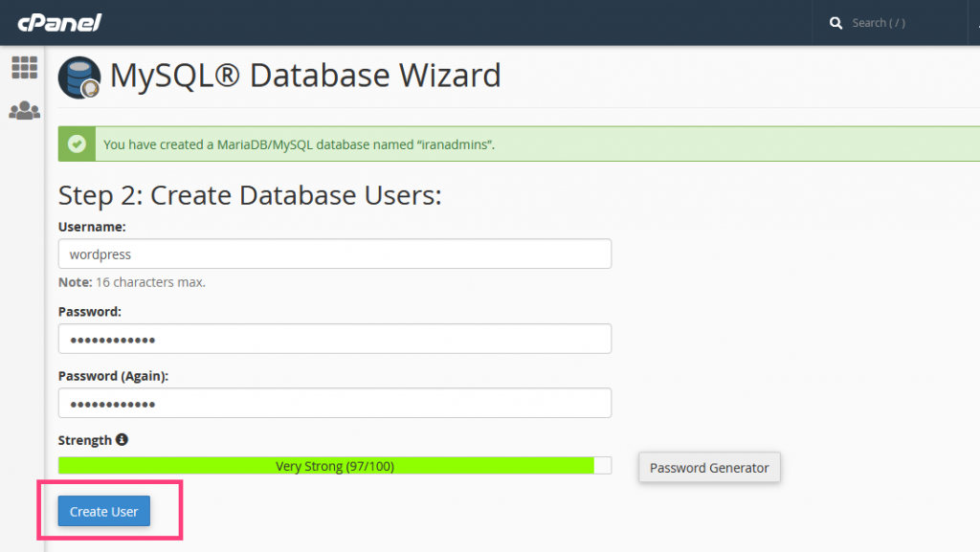980x552 pixels.
Task: Click the Create User button
Action: coord(104,511)
